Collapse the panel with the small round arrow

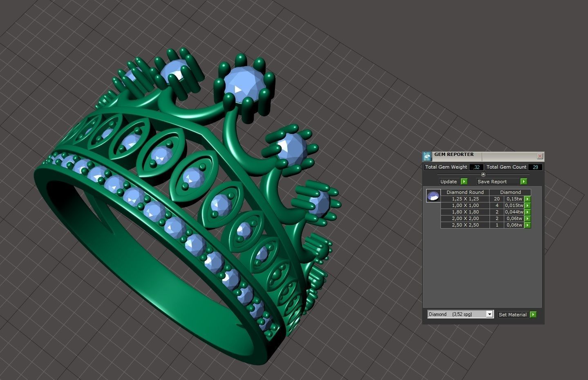tap(483, 175)
